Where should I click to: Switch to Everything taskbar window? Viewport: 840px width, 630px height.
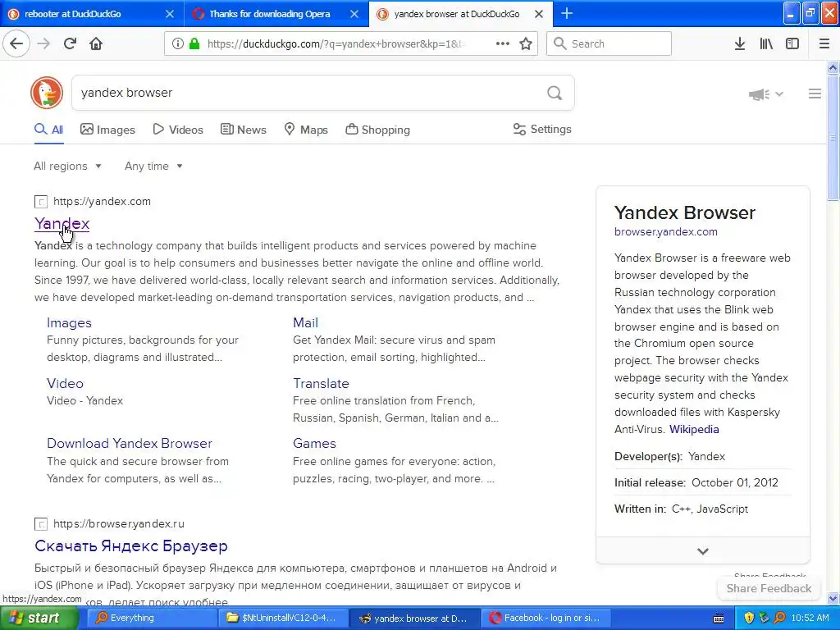pos(151,618)
